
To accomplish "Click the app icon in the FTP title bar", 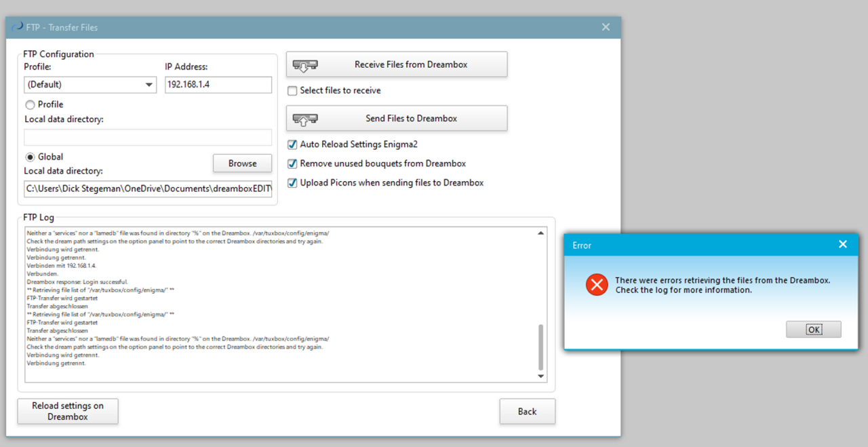I will coord(17,27).
